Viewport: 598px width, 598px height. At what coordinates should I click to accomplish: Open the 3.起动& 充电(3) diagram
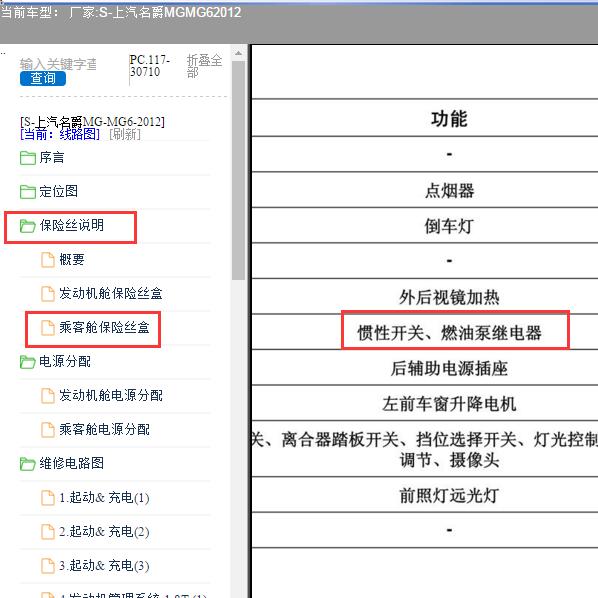[x=104, y=565]
